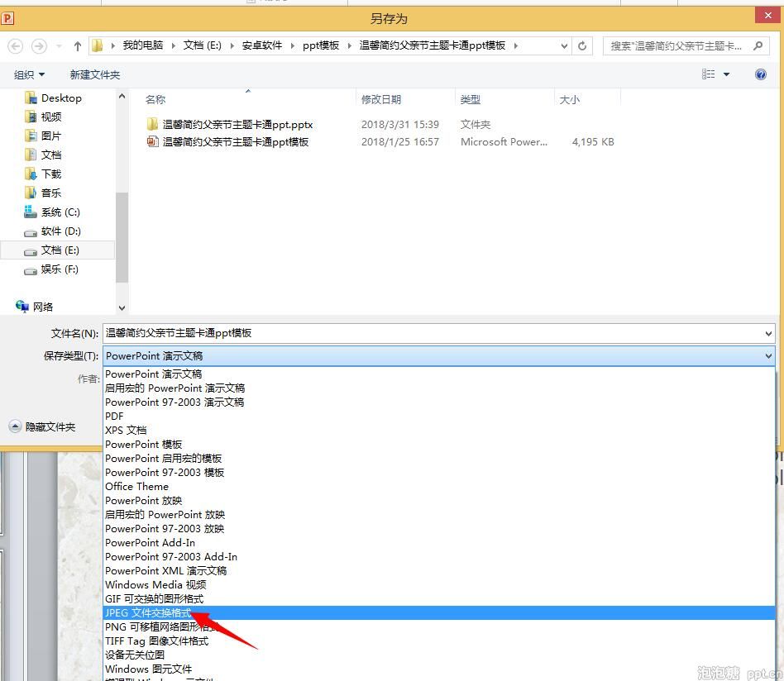Choose PDF as save type
The height and width of the screenshot is (681, 784).
438,417
